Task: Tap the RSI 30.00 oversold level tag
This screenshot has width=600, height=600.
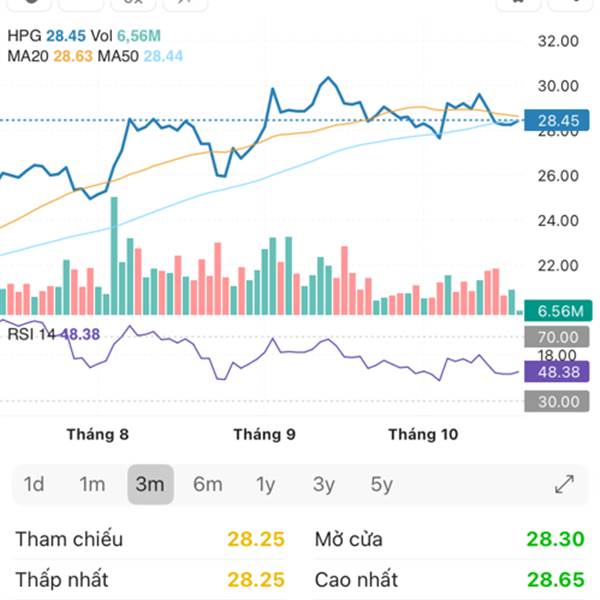Action: pyautogui.click(x=559, y=402)
